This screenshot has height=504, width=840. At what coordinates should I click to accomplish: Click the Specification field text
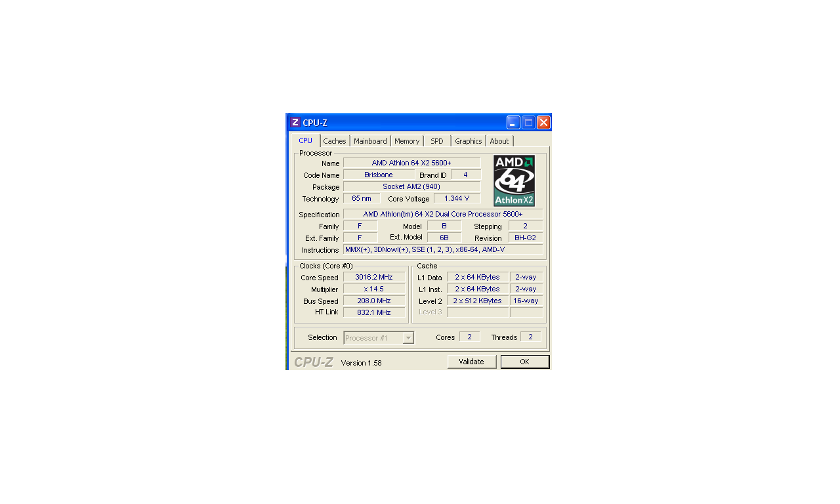443,214
